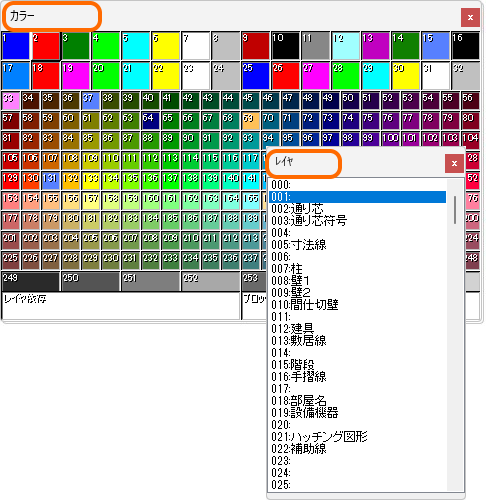Close the カラー color palette window
Image resolution: width=486 pixels, height=500 pixels.
[x=470, y=17]
